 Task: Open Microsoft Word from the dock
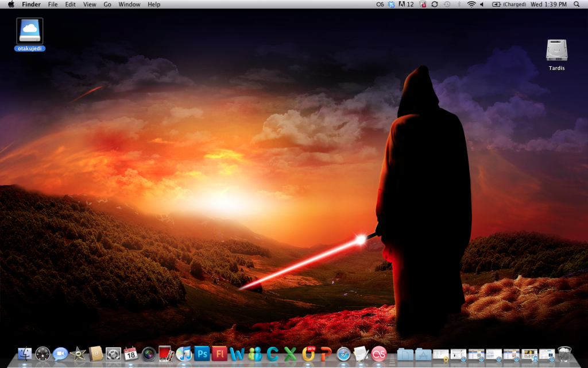coord(237,354)
